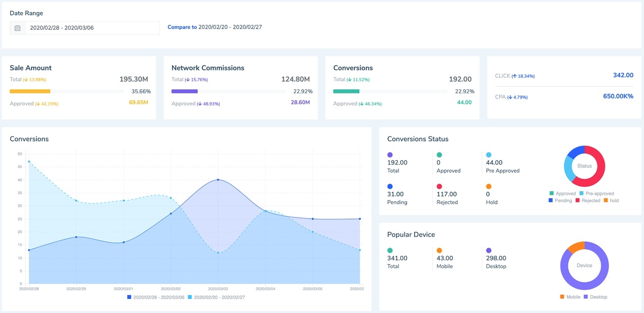The image size is (644, 313).
Task: Click the Sale Amount yellow progress bar
Action: point(30,91)
